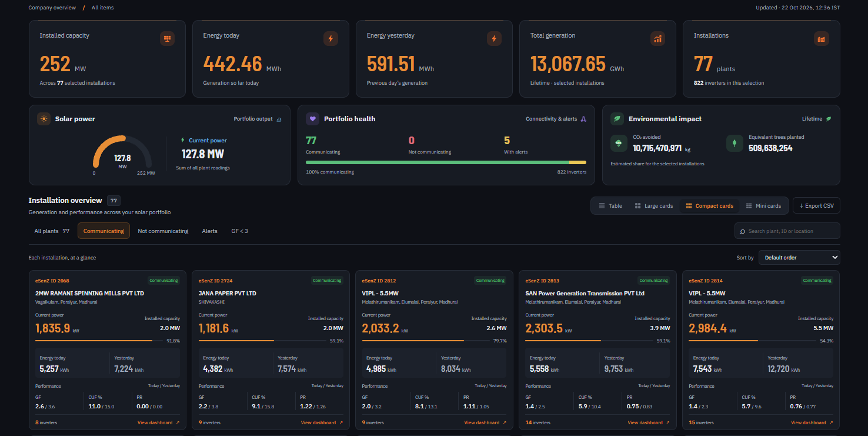Click the Lifetime green leaf icon
This screenshot has height=436, width=868.
829,119
